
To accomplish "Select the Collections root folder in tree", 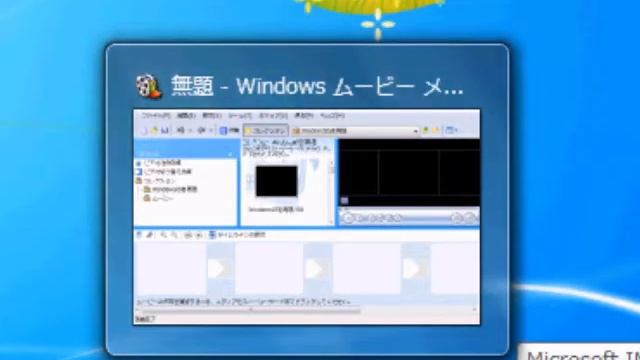I will [155, 181].
